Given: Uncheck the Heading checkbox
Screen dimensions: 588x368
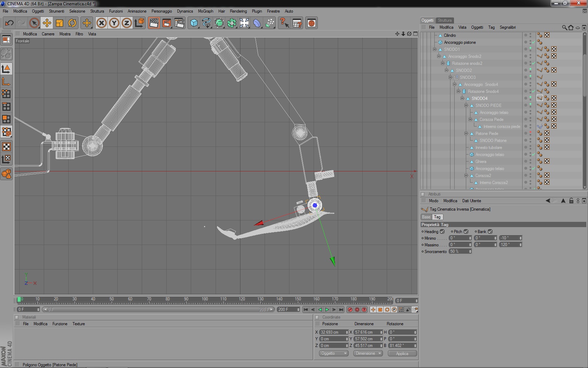Looking at the screenshot, I should (x=442, y=232).
